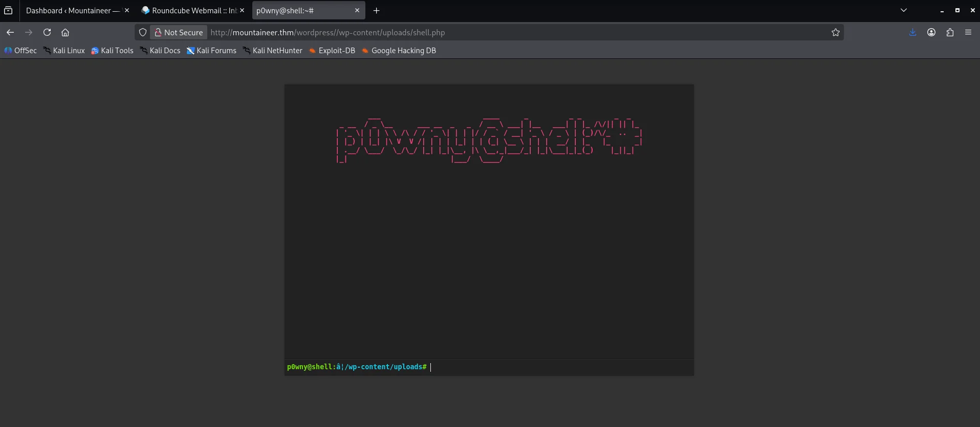Click the browser back arrow
980x427 pixels.
click(10, 32)
